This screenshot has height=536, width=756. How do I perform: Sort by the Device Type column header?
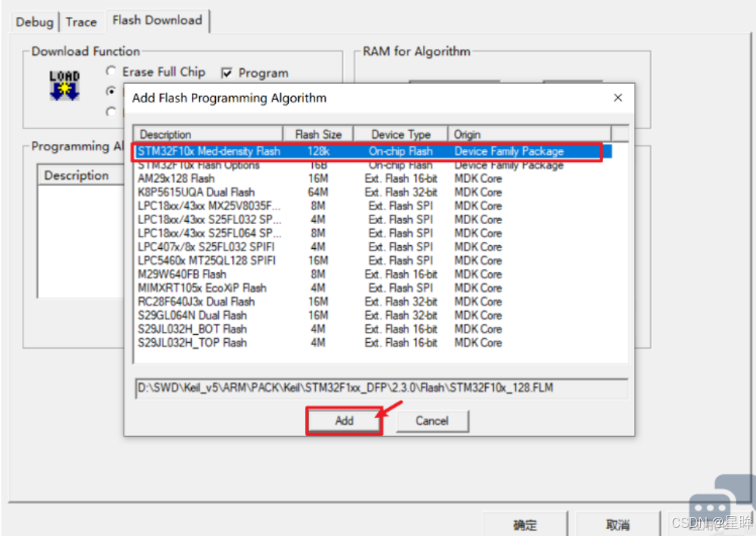tap(400, 134)
